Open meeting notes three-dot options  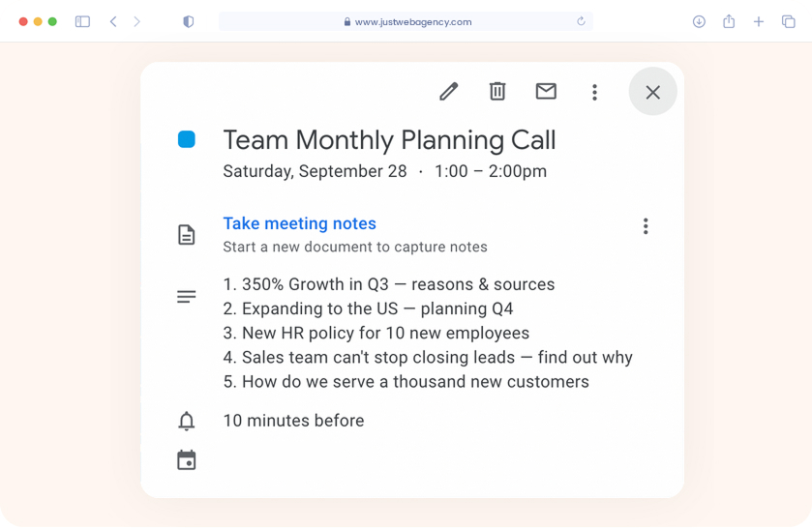tap(646, 226)
